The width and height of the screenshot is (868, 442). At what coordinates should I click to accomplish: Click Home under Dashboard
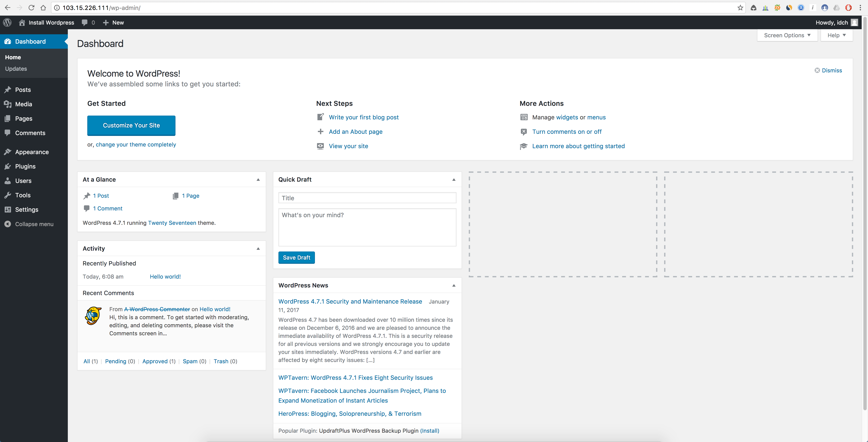[13, 57]
